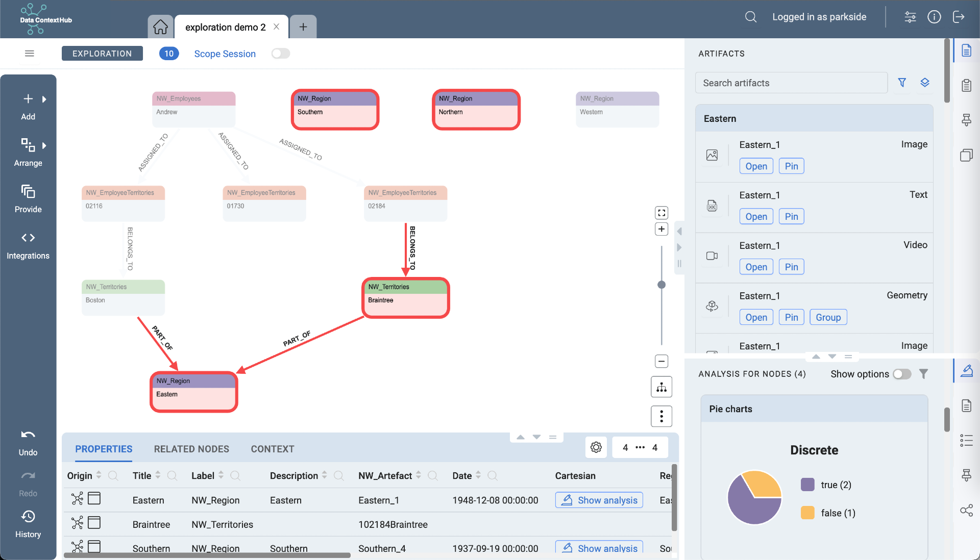Click the three-dot menu on canvas toolbar
980x560 pixels.
[x=661, y=416]
